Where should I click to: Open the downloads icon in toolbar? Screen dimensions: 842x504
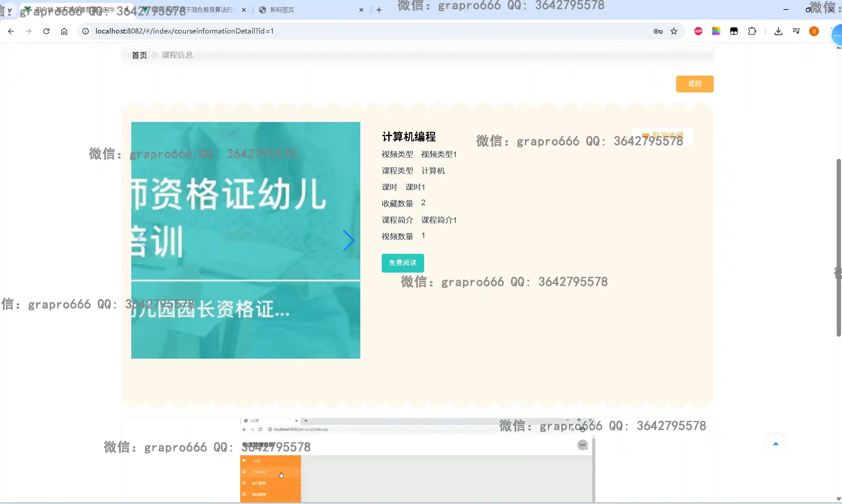coord(778,31)
